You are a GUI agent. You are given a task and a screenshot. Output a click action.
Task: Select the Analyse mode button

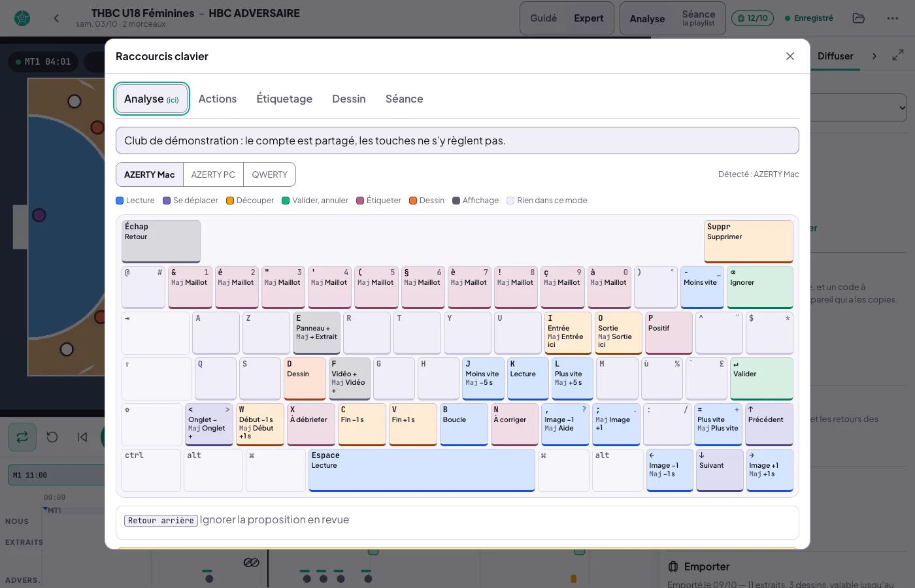pos(647,18)
